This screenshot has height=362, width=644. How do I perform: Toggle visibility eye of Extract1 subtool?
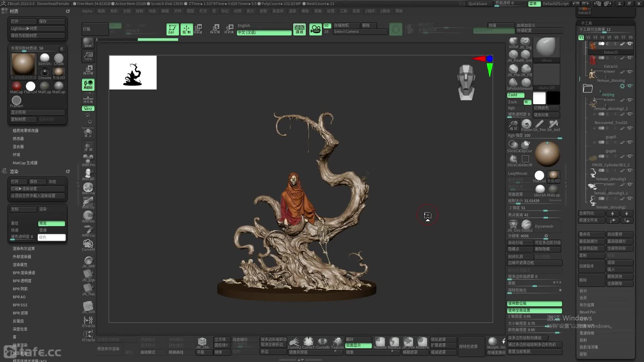point(630,58)
